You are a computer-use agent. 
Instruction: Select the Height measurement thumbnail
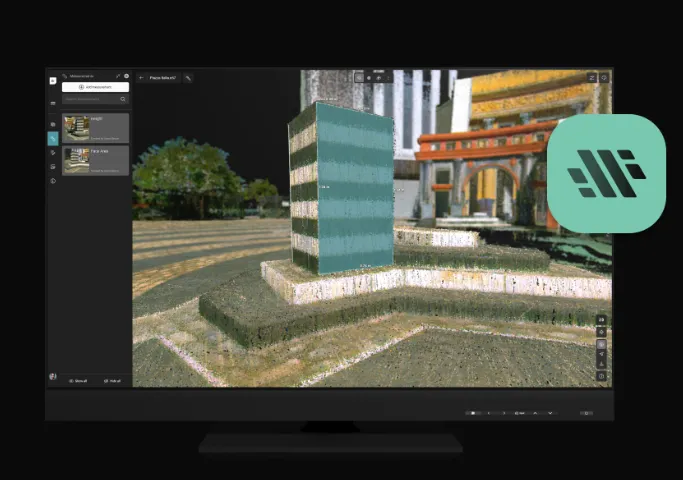point(77,127)
